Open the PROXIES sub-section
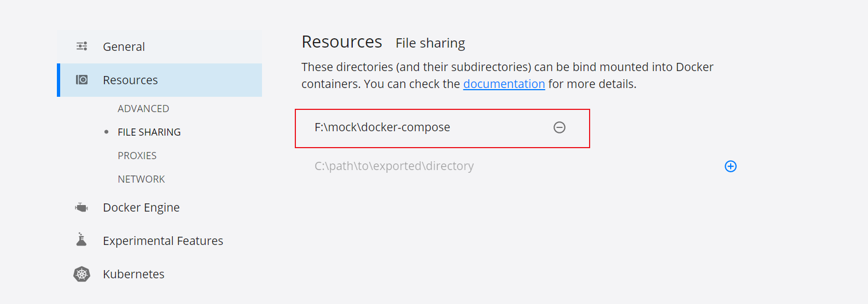The height and width of the screenshot is (304, 868). tap(137, 156)
